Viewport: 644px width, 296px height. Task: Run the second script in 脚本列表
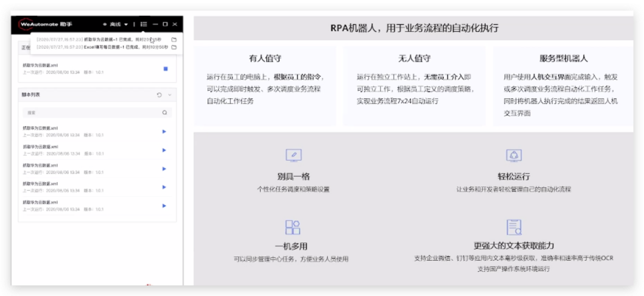point(164,150)
